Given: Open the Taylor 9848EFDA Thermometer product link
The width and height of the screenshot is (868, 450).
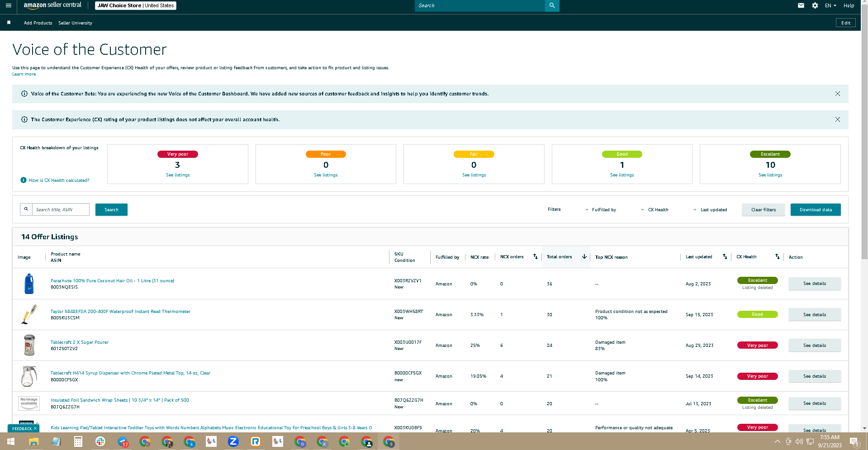Looking at the screenshot, I should [120, 311].
